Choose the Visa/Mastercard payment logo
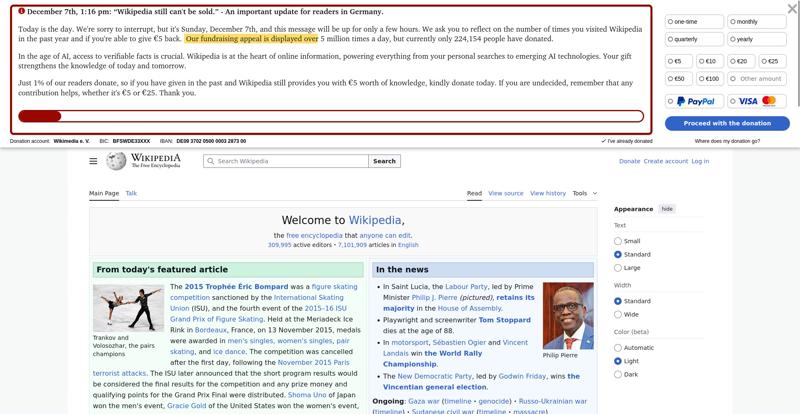Image resolution: width=800 pixels, height=414 pixels. 758,101
